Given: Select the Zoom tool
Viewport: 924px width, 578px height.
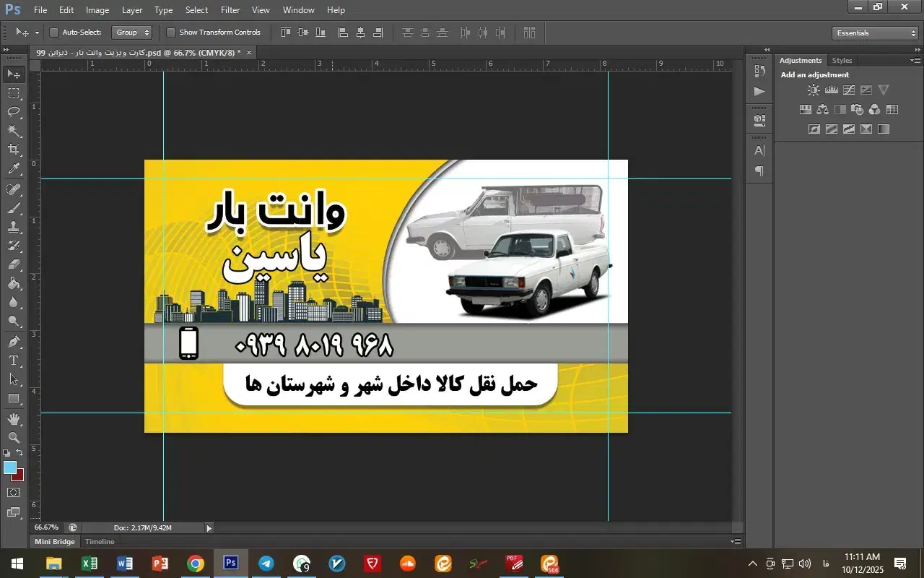Looking at the screenshot, I should point(13,437).
